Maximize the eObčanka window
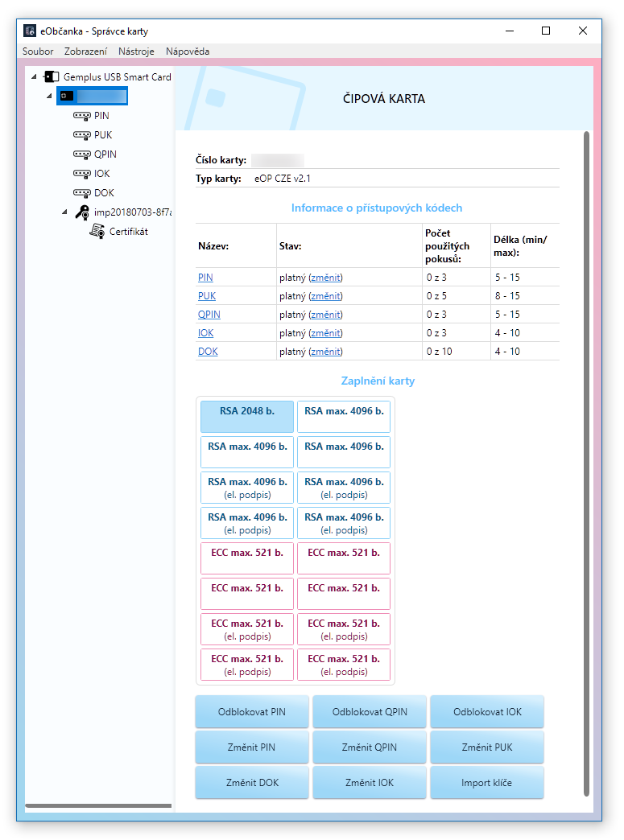Image resolution: width=624 pixels, height=840 pixels. point(546,31)
